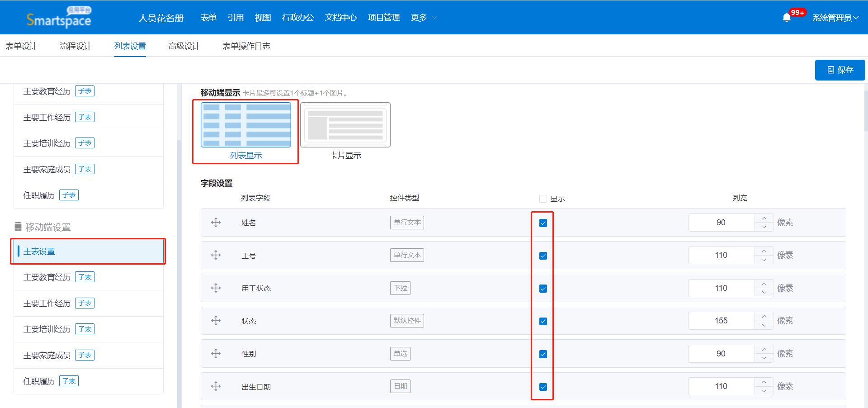Image resolution: width=868 pixels, height=408 pixels.
Task: Open the 引用 menu
Action: (236, 18)
